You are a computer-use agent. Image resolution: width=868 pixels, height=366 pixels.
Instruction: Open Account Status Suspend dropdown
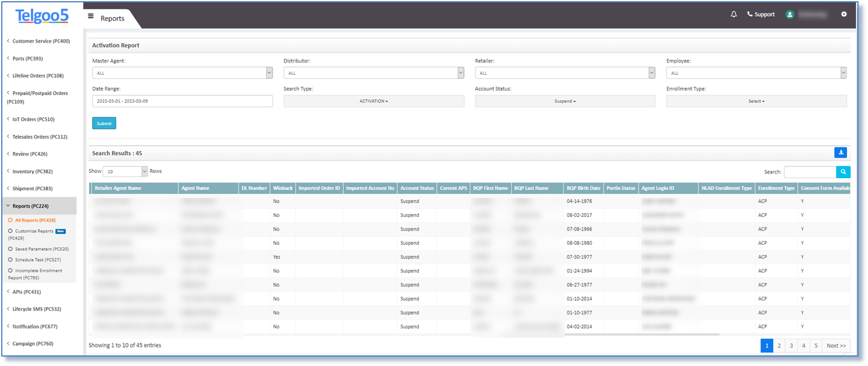tap(565, 101)
